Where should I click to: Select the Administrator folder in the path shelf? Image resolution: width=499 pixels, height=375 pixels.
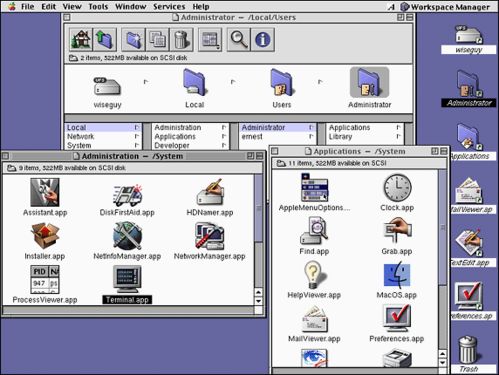(x=369, y=82)
